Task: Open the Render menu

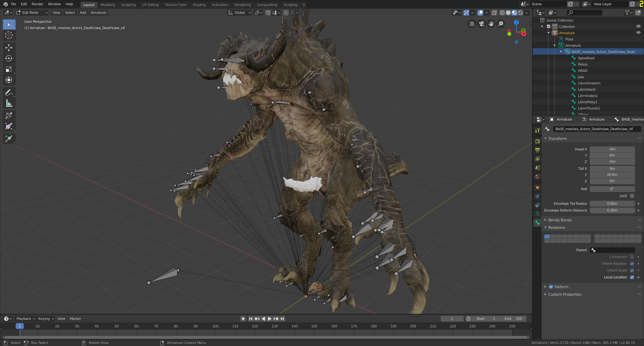Action: 38,4
